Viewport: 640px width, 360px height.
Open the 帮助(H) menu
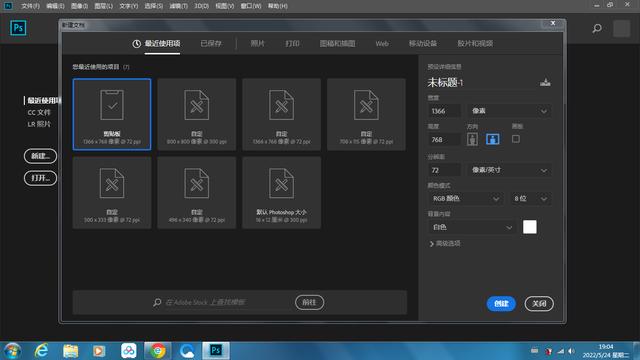point(278,6)
